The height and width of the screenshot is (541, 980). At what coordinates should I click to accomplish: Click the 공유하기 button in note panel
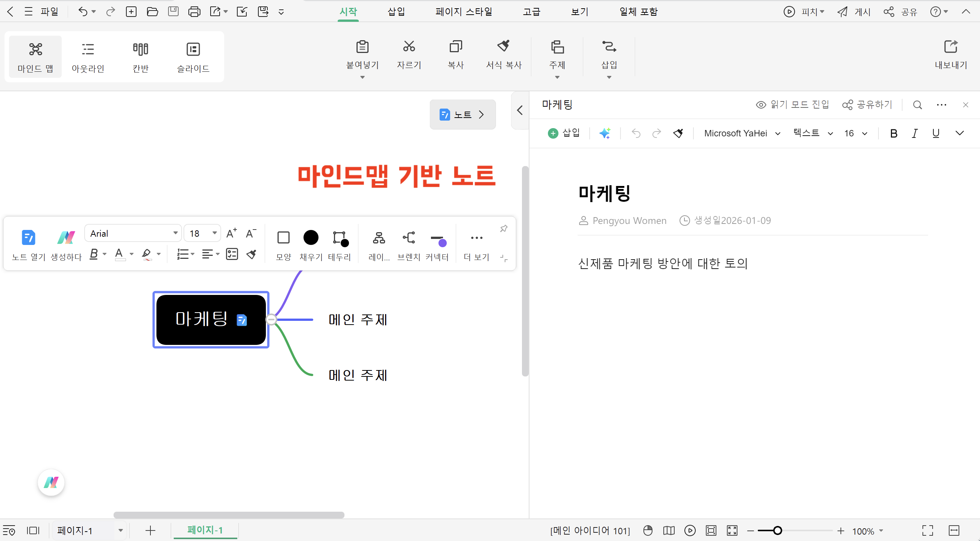click(868, 104)
